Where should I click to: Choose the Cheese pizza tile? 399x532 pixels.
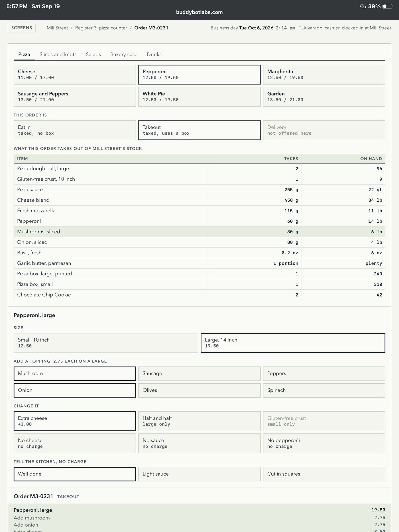(x=75, y=75)
